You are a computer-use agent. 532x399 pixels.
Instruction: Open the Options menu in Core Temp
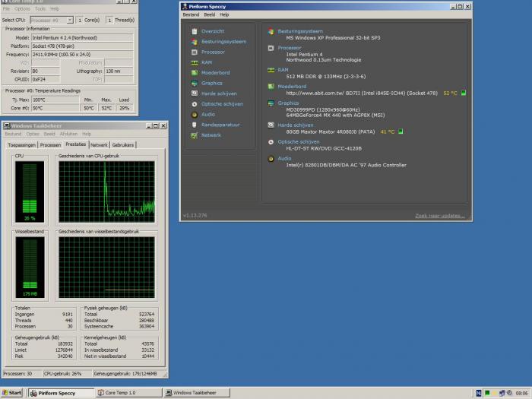(23, 9)
